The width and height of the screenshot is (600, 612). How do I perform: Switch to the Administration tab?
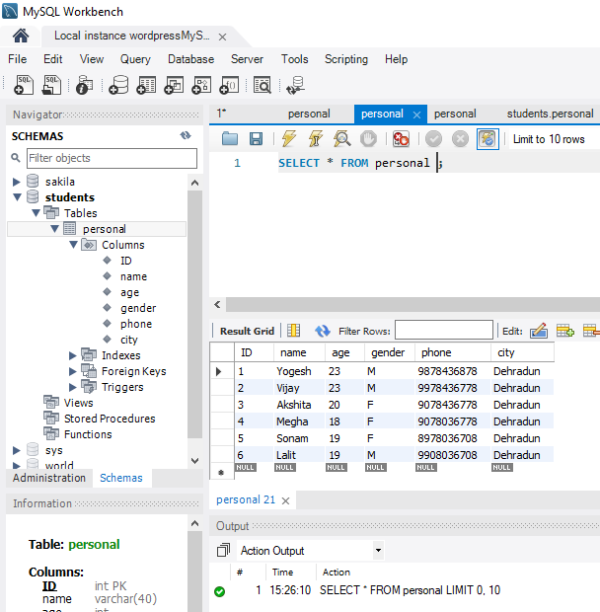[49, 478]
